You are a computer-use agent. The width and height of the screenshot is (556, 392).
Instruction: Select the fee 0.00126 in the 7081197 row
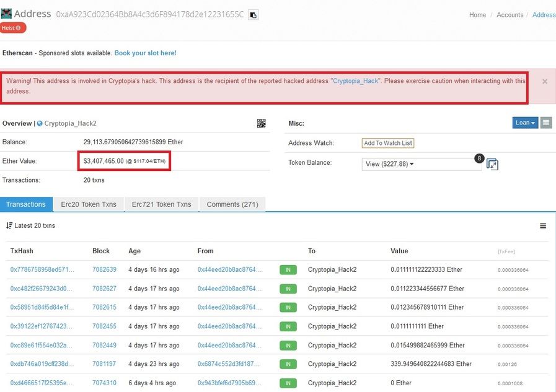pyautogui.click(x=507, y=364)
